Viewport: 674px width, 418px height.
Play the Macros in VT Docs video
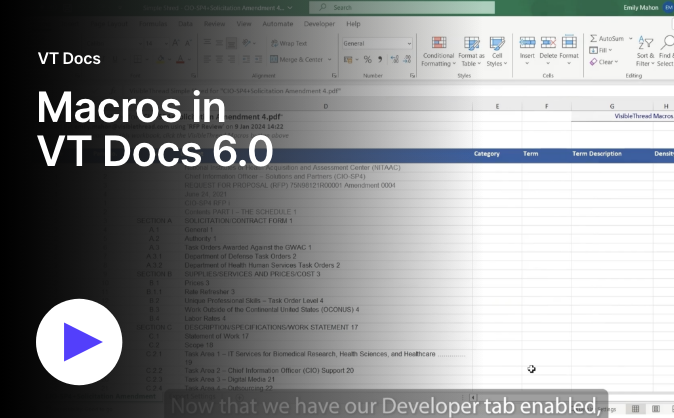pos(71,342)
